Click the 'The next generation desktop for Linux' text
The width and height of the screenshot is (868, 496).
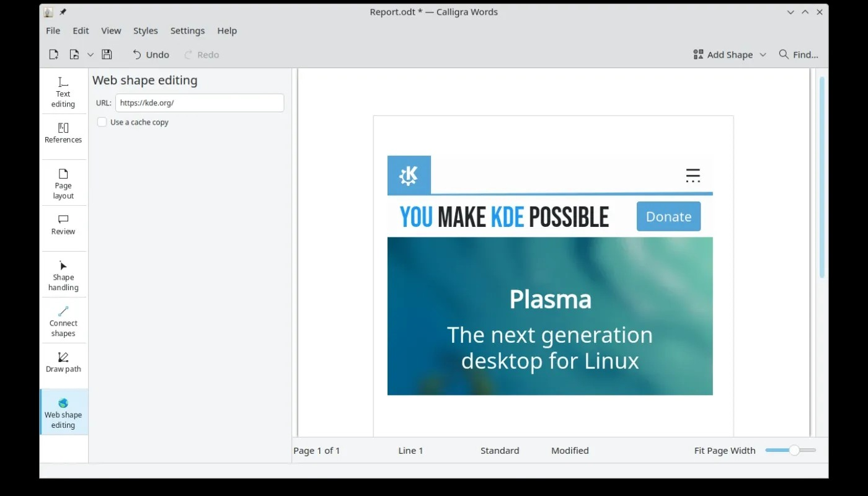coord(550,348)
